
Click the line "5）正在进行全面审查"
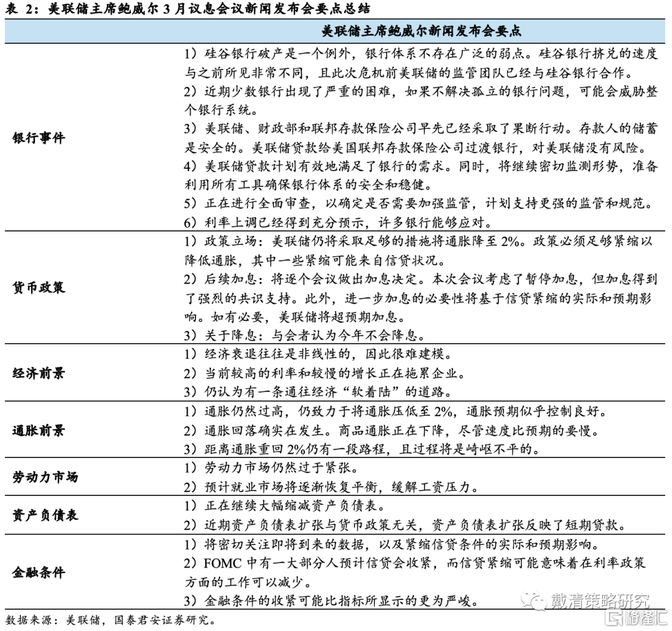(419, 203)
